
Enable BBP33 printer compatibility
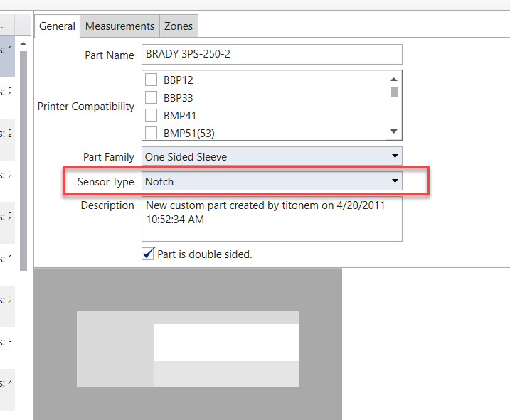click(x=152, y=97)
